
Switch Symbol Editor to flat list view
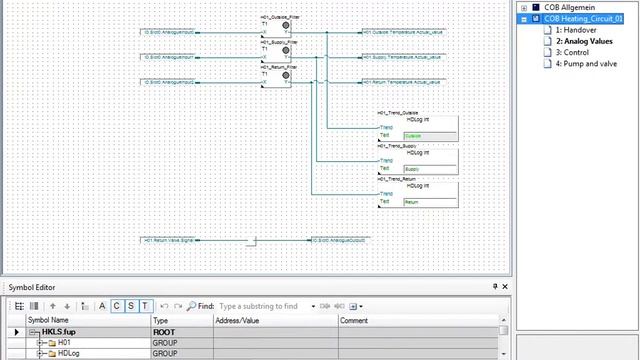[x=34, y=306]
